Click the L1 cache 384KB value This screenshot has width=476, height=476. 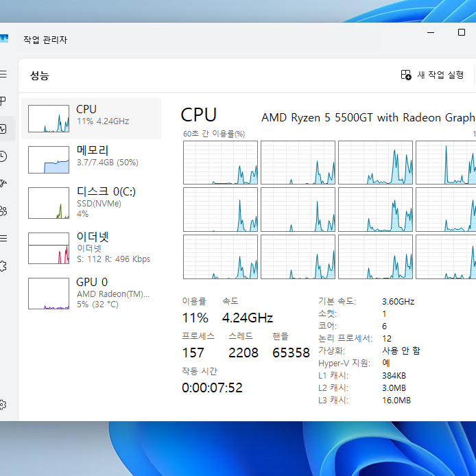coord(394,375)
